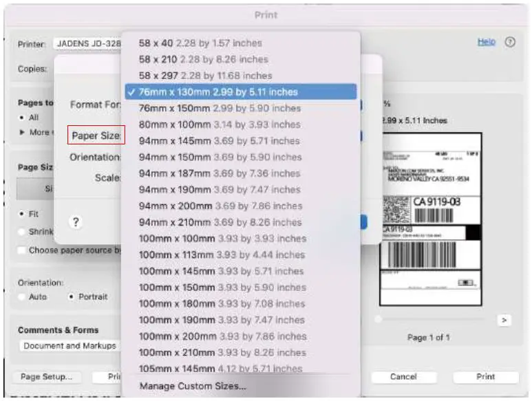
Task: Click the Page 1 of 1 text
Action: [429, 338]
